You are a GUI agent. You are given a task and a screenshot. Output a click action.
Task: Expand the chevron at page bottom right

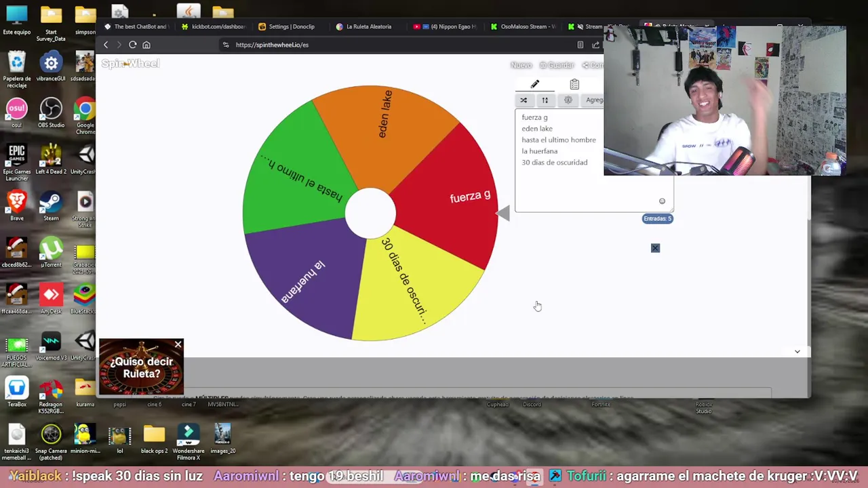pyautogui.click(x=797, y=352)
